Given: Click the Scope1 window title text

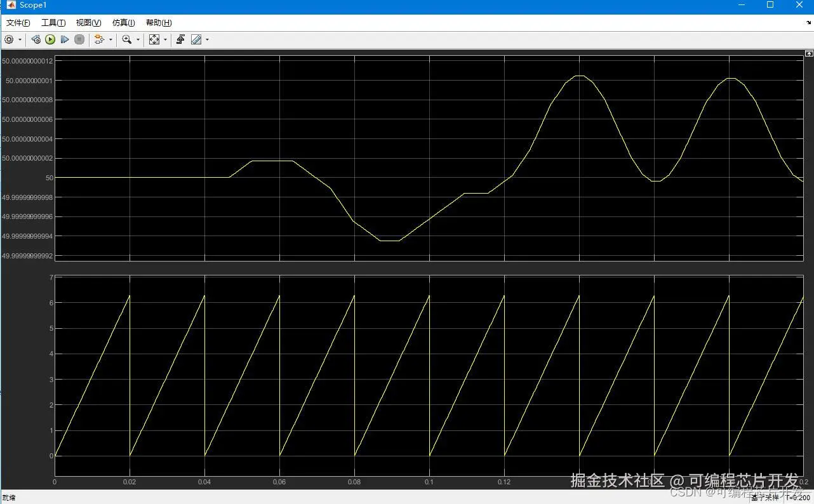Looking at the screenshot, I should pos(33,5).
